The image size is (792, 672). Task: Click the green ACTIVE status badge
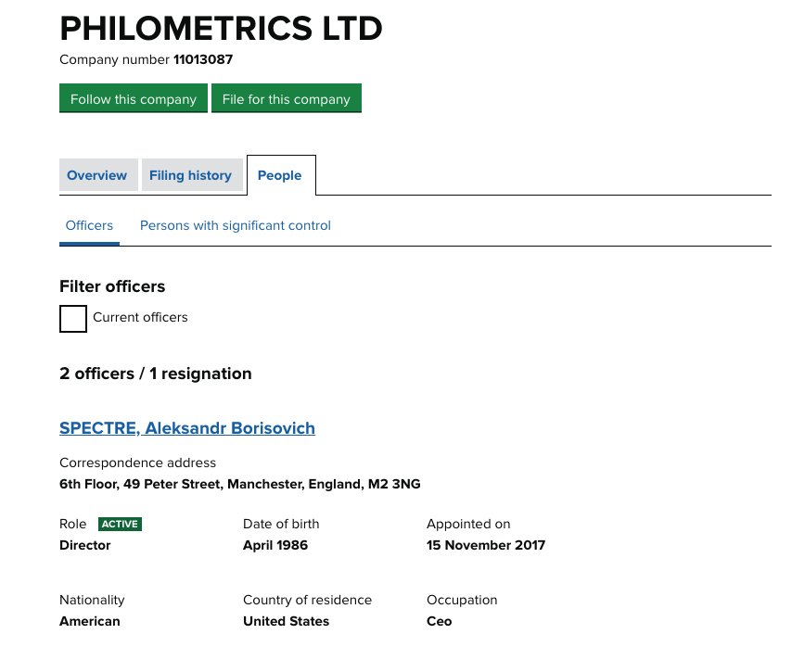click(x=121, y=524)
